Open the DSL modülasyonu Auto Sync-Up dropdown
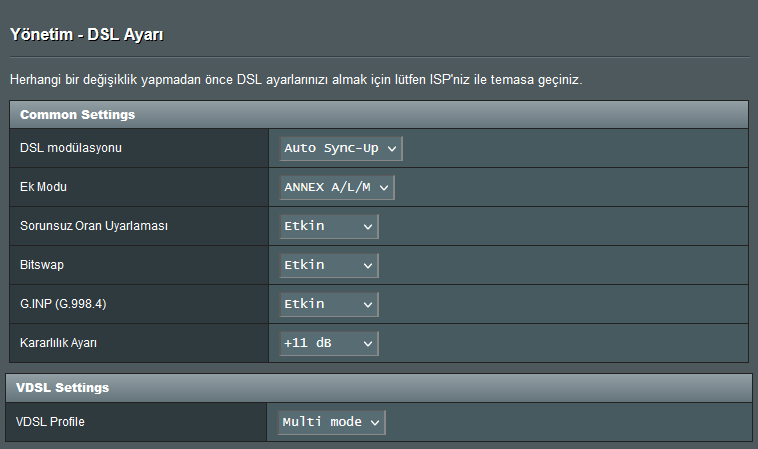Viewport: 758px width, 449px height. pyautogui.click(x=341, y=148)
